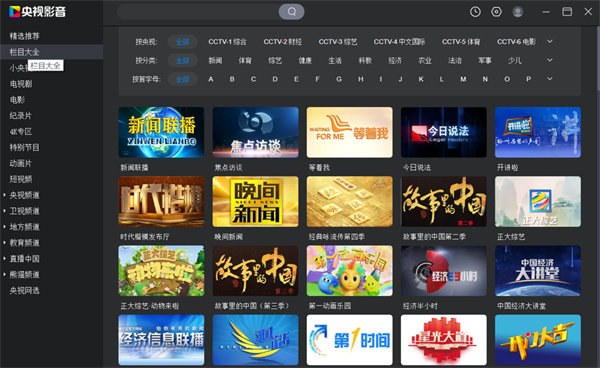Click the user avatar icon
Image resolution: width=600 pixels, height=368 pixels.
[x=518, y=12]
